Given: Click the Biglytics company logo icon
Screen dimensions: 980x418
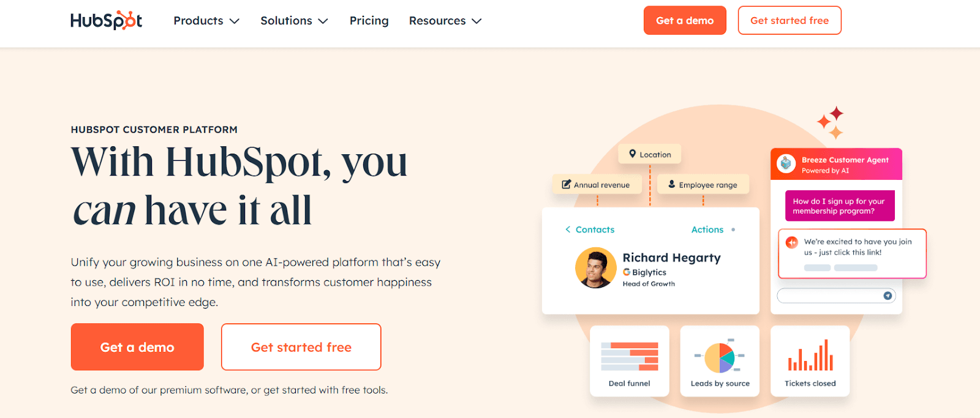Looking at the screenshot, I should (627, 272).
